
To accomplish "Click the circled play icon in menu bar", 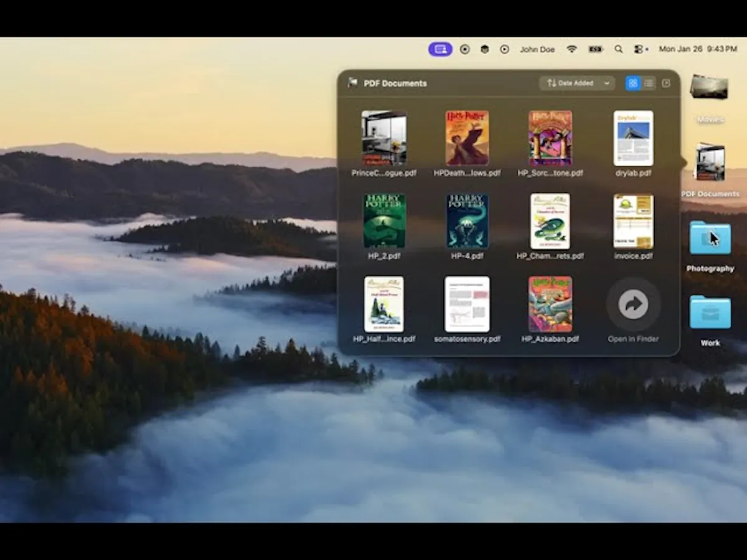I will (x=504, y=49).
